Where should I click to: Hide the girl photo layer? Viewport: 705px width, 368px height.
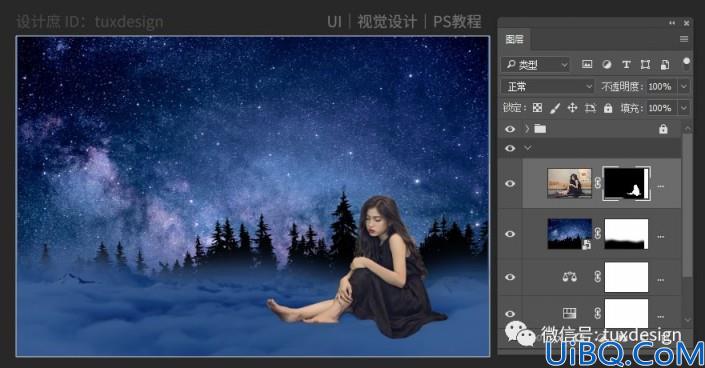point(510,184)
